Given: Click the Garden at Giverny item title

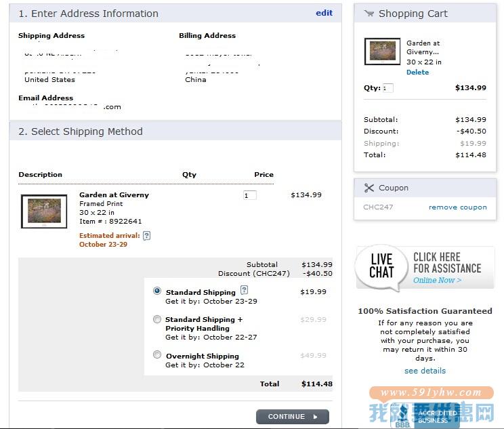Looking at the screenshot, I should tap(114, 195).
